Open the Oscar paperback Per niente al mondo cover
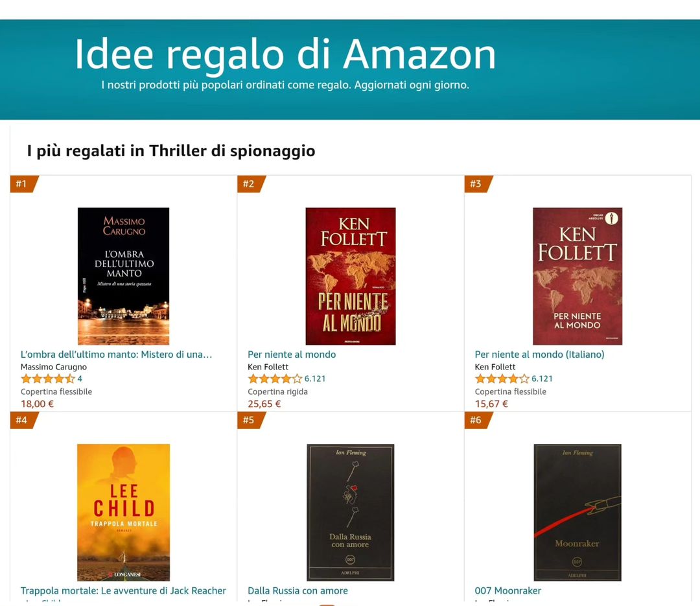Image resolution: width=700 pixels, height=606 pixels. point(577,276)
